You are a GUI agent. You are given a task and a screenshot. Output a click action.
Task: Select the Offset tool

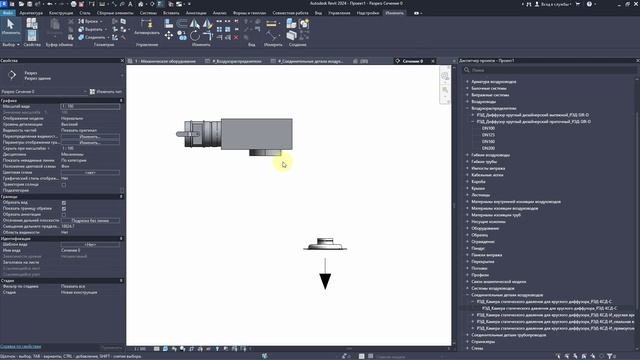182,24
